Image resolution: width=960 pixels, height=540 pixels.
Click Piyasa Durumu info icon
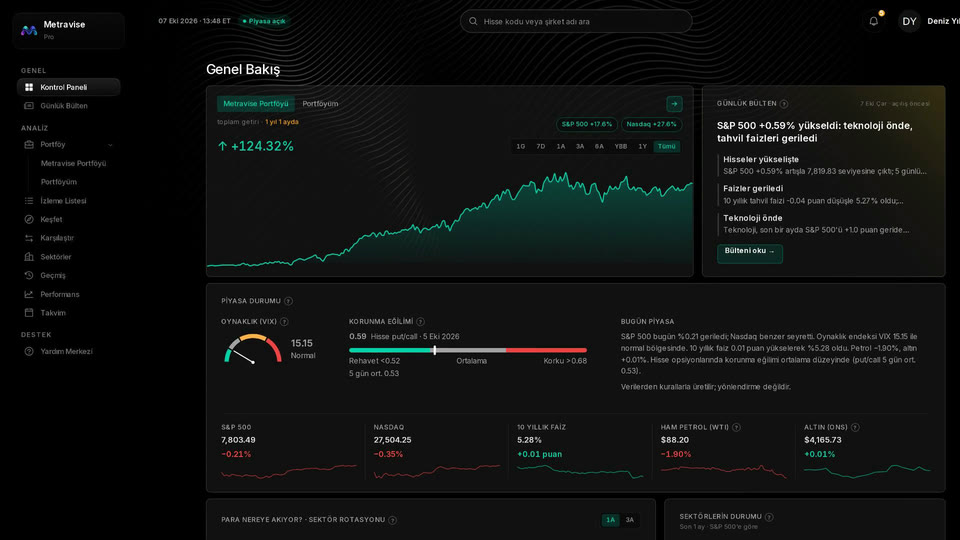pyautogui.click(x=288, y=301)
